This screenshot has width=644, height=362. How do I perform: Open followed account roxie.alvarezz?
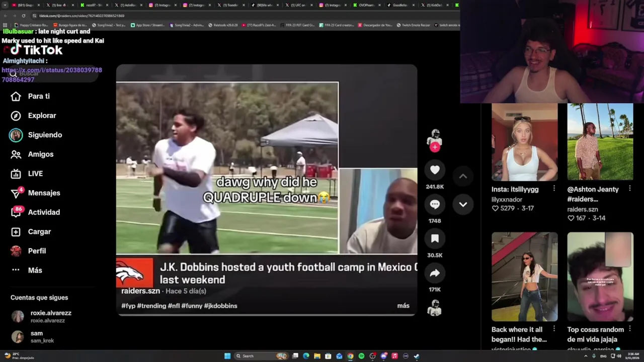tap(42, 316)
